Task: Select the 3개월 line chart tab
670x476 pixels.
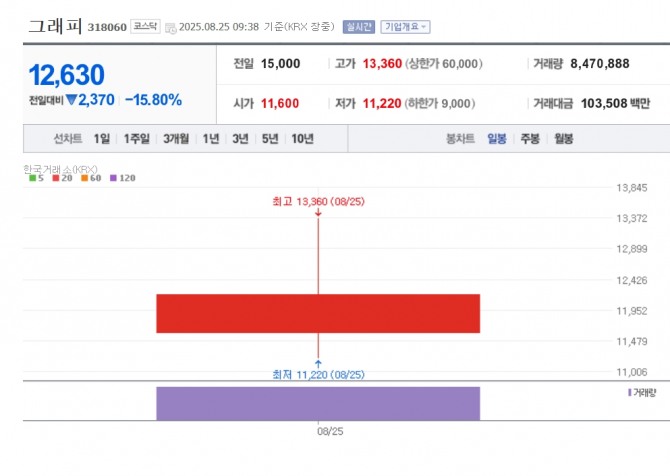Action: tap(176, 139)
